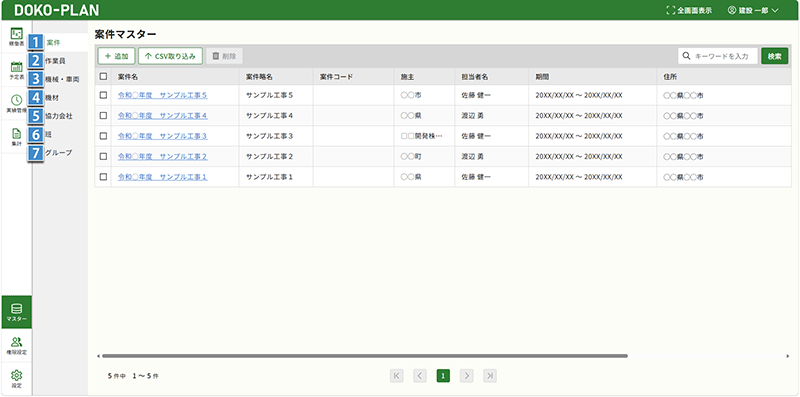
Task: Open link 令和〇年度 サンプル工事５
Action: pyautogui.click(x=163, y=95)
